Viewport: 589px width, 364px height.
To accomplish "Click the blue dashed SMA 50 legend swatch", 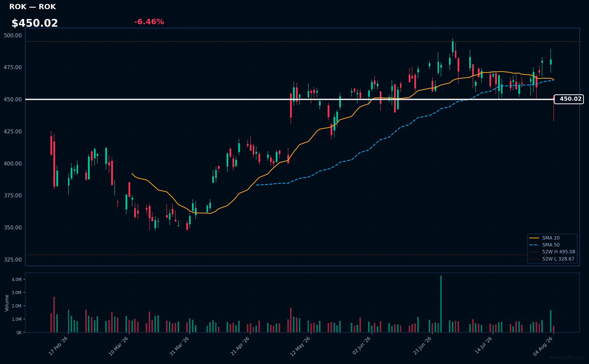I will (534, 245).
